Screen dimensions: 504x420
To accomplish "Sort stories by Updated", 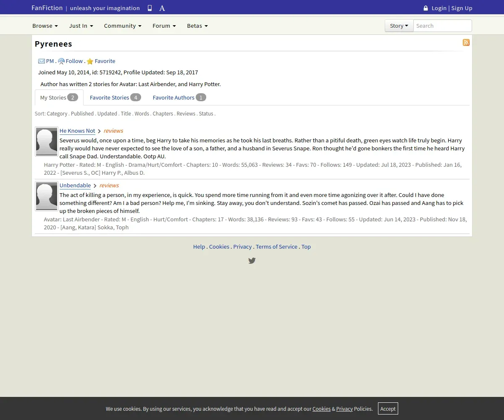I will pyautogui.click(x=107, y=114).
